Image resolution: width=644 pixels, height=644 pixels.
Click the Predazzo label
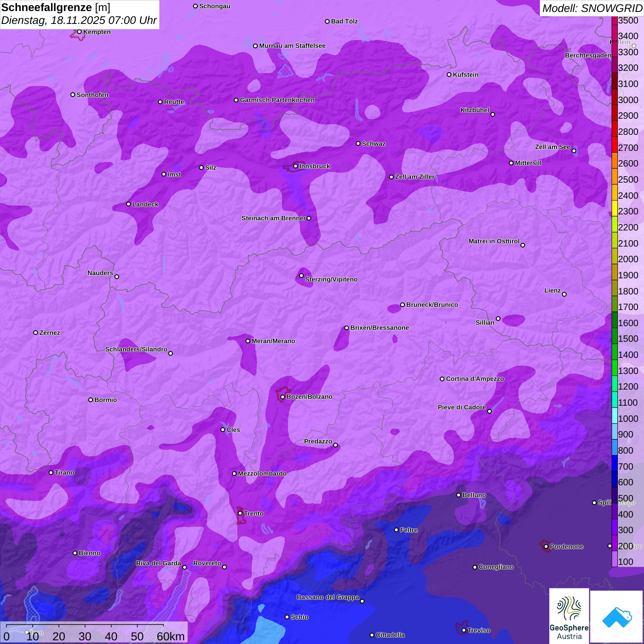click(318, 441)
